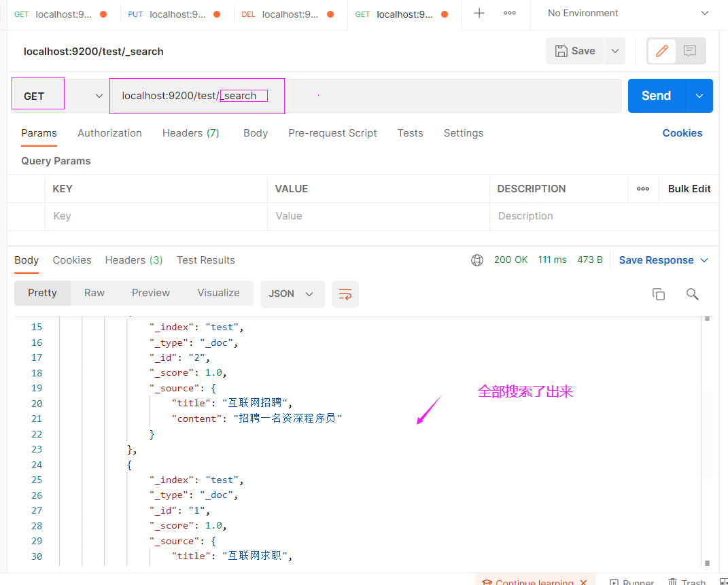
Task: Switch to the DEL localhost tab
Action: click(286, 14)
